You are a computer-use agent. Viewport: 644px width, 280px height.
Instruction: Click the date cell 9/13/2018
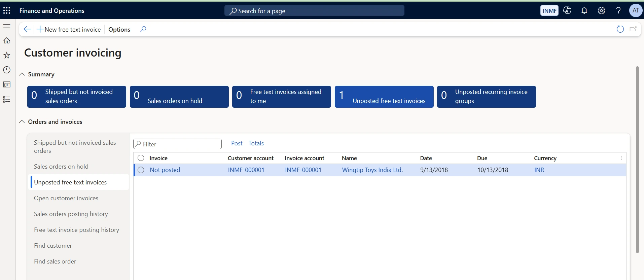point(434,170)
